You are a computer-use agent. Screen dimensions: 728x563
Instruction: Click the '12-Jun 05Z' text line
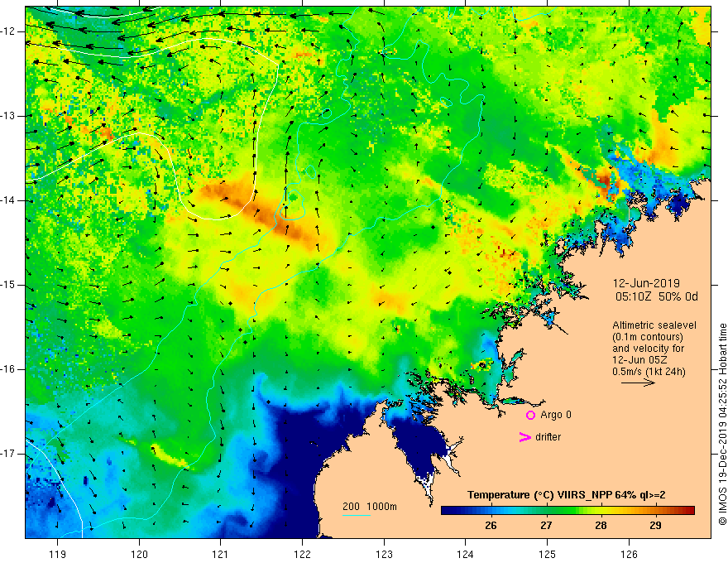pos(643,360)
